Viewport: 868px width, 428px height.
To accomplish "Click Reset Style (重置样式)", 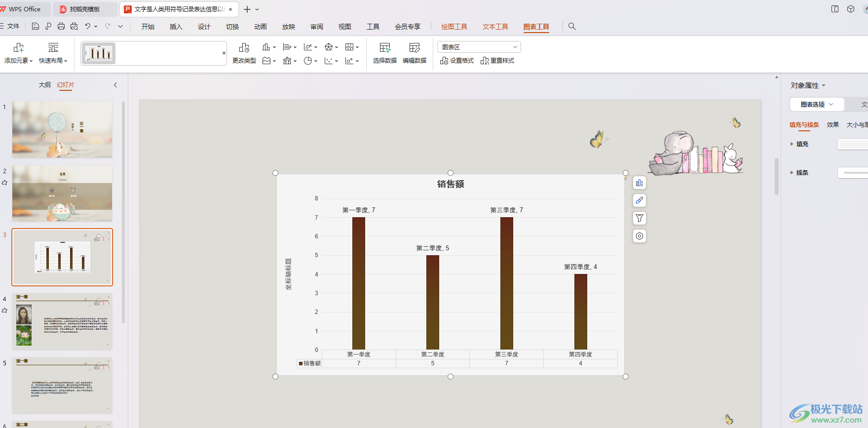I will (497, 61).
